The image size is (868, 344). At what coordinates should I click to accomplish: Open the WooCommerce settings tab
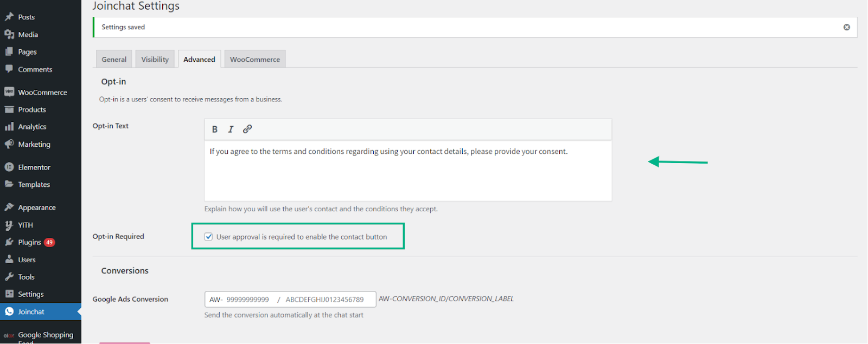255,60
